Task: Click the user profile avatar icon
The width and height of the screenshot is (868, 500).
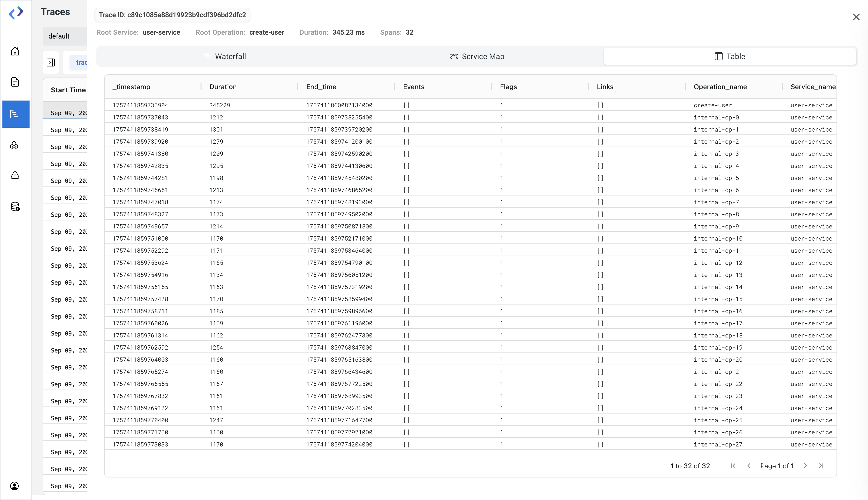Action: (15, 485)
